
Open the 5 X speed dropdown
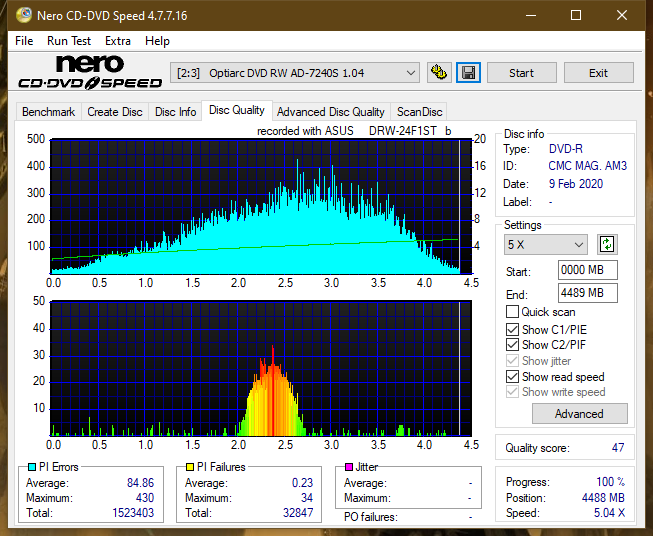pyautogui.click(x=546, y=244)
